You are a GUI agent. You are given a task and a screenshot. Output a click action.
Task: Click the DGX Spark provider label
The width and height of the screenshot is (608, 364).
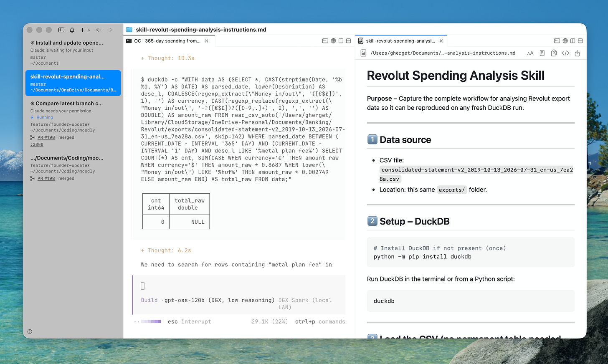coord(305,303)
